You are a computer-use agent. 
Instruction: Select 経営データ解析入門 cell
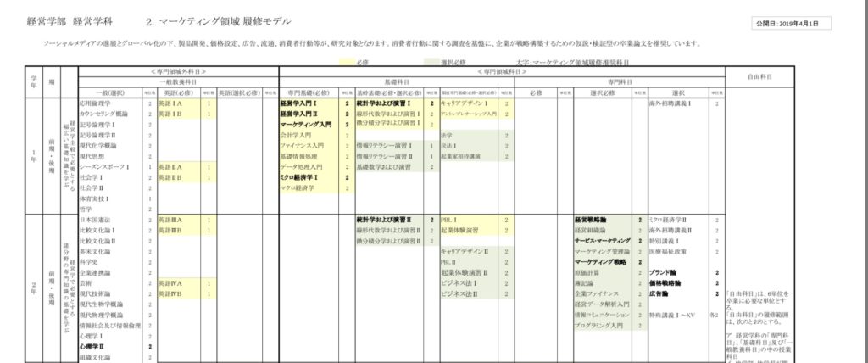pos(602,304)
